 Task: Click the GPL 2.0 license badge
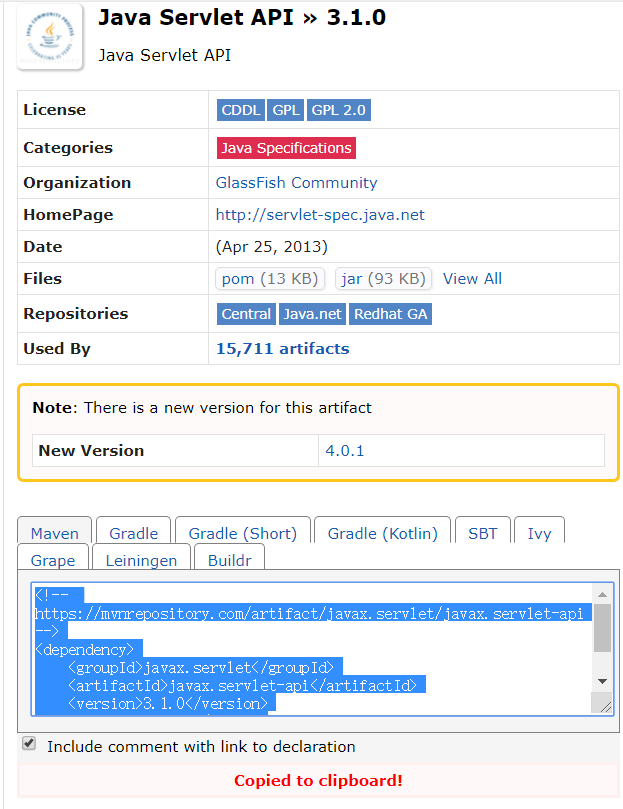pos(340,110)
